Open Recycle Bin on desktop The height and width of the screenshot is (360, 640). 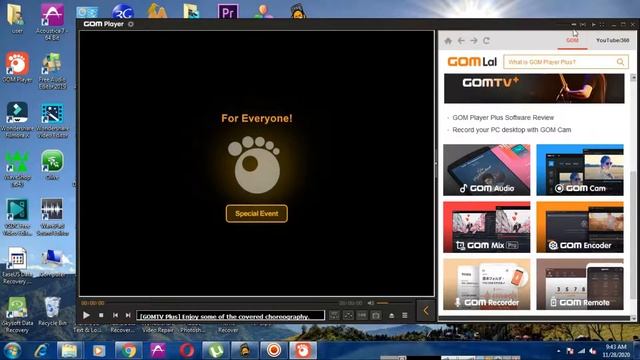(52, 311)
